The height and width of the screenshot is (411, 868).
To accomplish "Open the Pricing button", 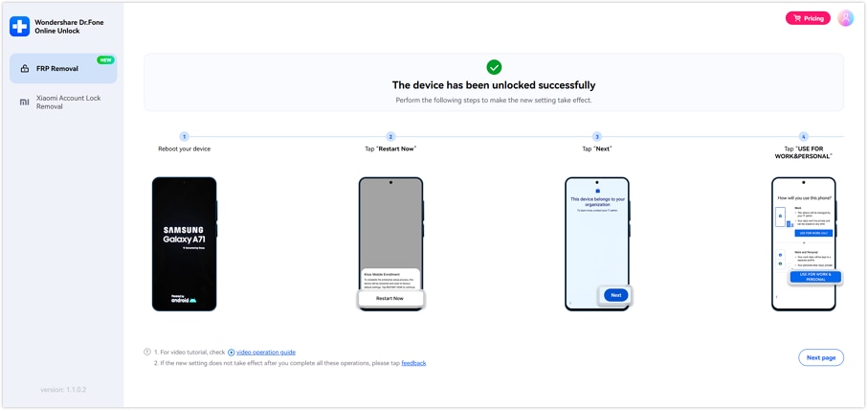I will click(x=808, y=18).
